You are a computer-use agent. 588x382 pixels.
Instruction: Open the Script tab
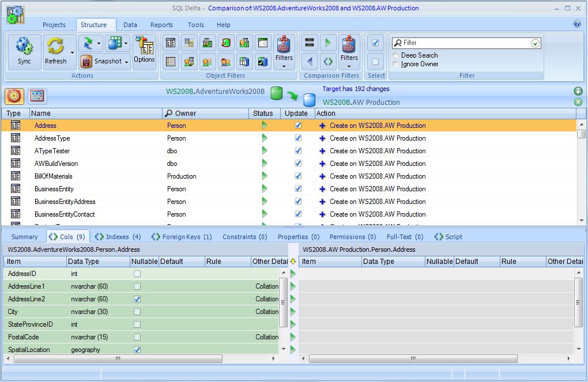tap(448, 237)
